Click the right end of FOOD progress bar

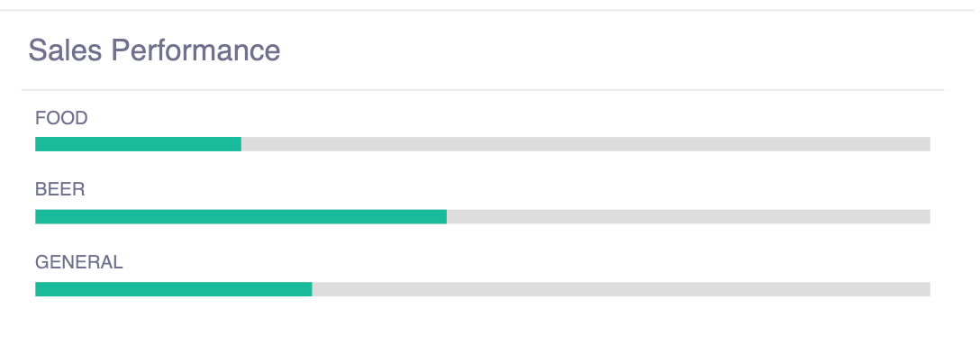coord(928,144)
